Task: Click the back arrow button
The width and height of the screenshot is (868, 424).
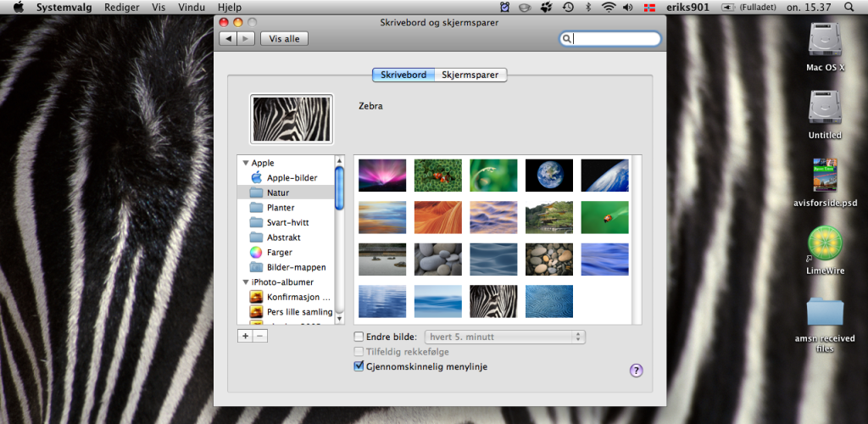Action: click(228, 39)
